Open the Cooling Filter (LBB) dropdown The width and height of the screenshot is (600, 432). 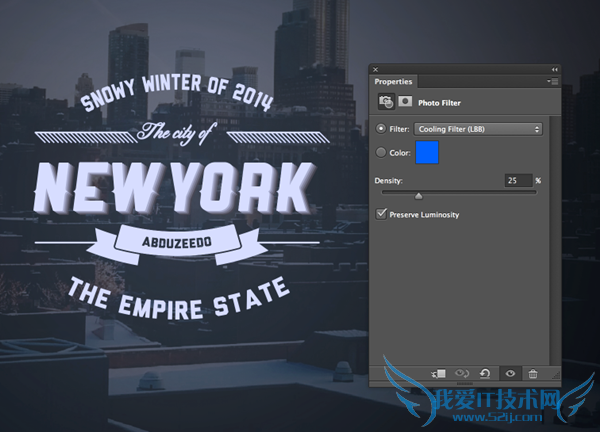478,129
